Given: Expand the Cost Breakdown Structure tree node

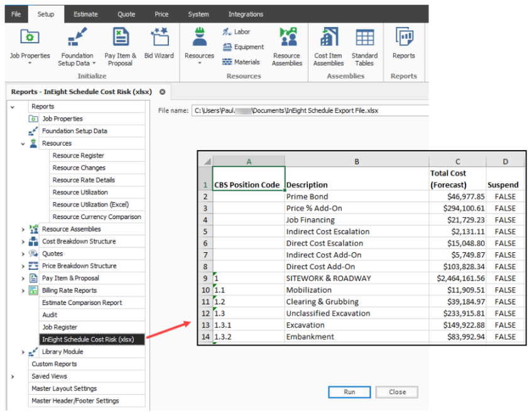Looking at the screenshot, I should pos(24,242).
